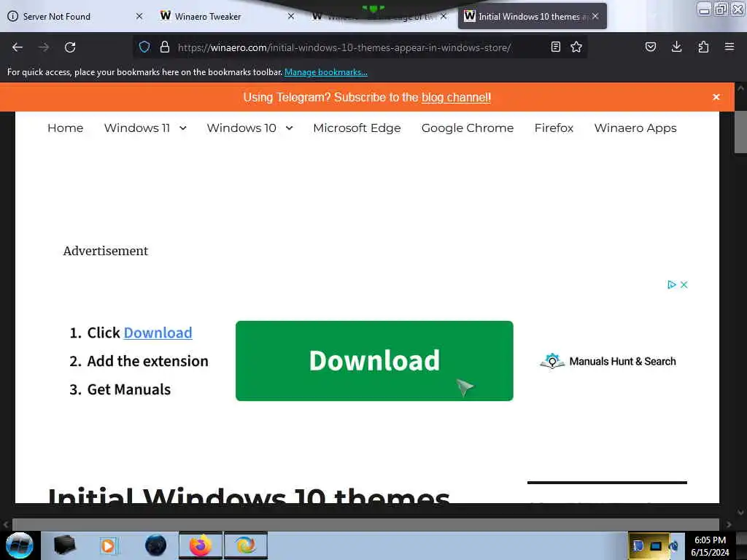
Task: Click the system tray display icon
Action: [x=656, y=545]
